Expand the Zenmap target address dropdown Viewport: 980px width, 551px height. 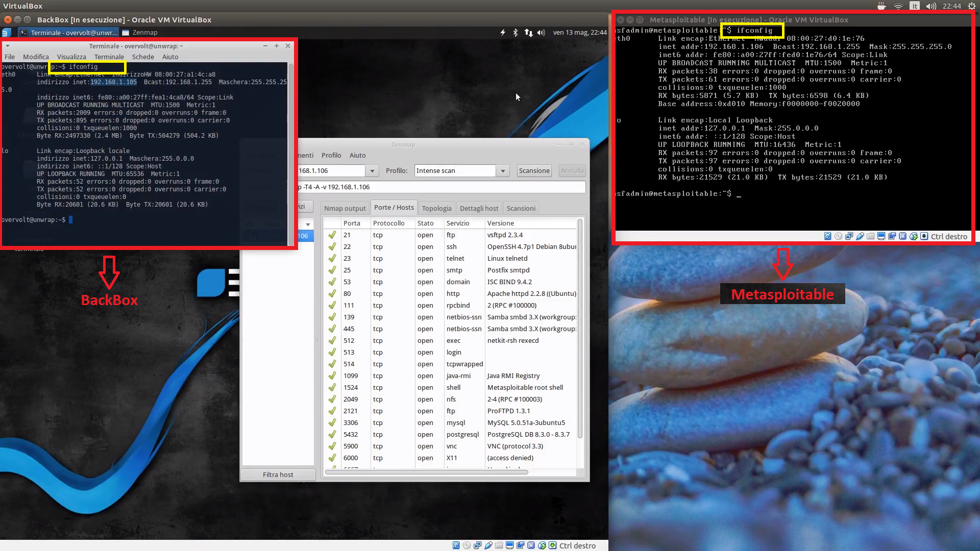tap(372, 171)
